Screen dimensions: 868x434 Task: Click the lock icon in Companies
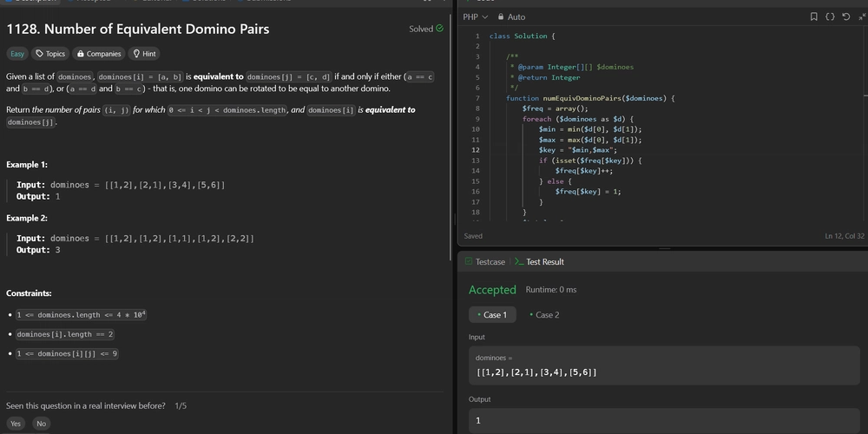(x=80, y=54)
